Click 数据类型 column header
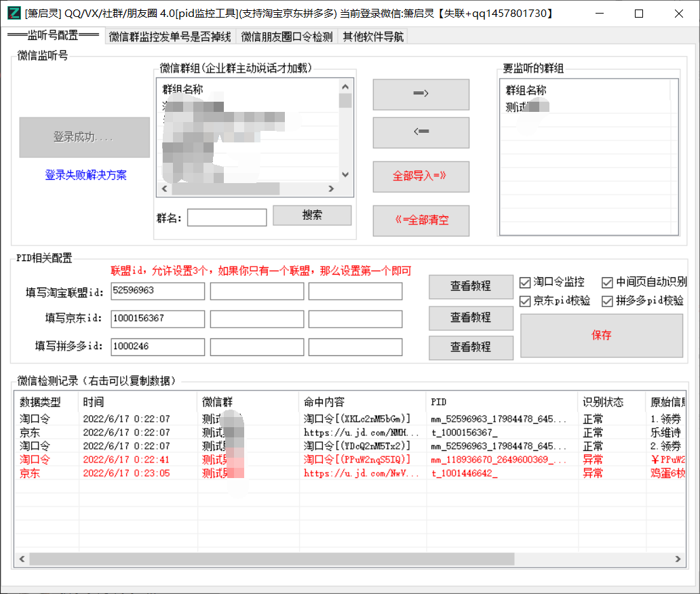 tap(46, 402)
